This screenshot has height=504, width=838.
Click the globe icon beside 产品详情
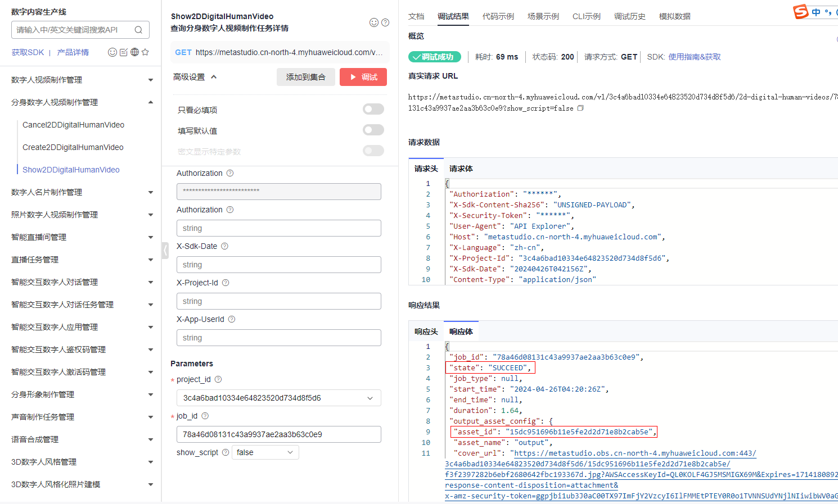click(x=134, y=52)
